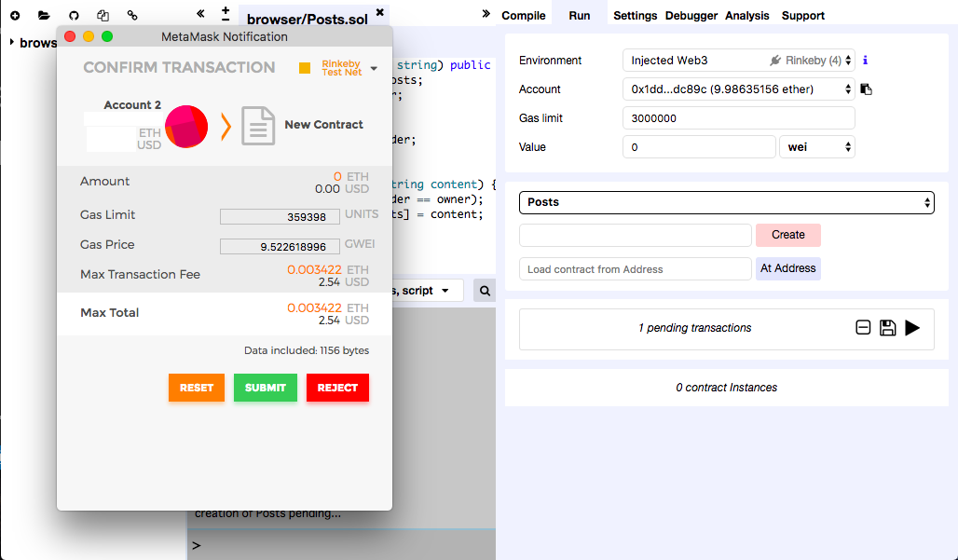Screen dimensions: 958x560
Task: Collapse the pending transactions panel minus icon
Action: (863, 328)
